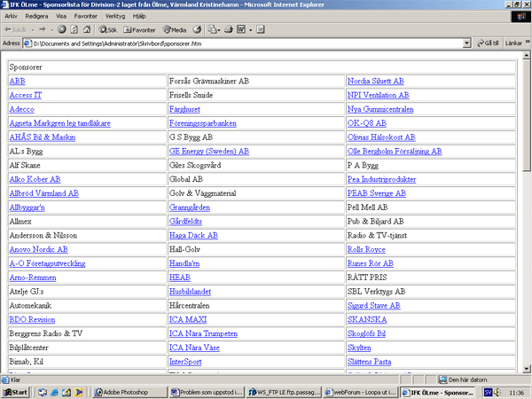
Task: Click the Windows logo throbber icon
Action: [x=521, y=16]
